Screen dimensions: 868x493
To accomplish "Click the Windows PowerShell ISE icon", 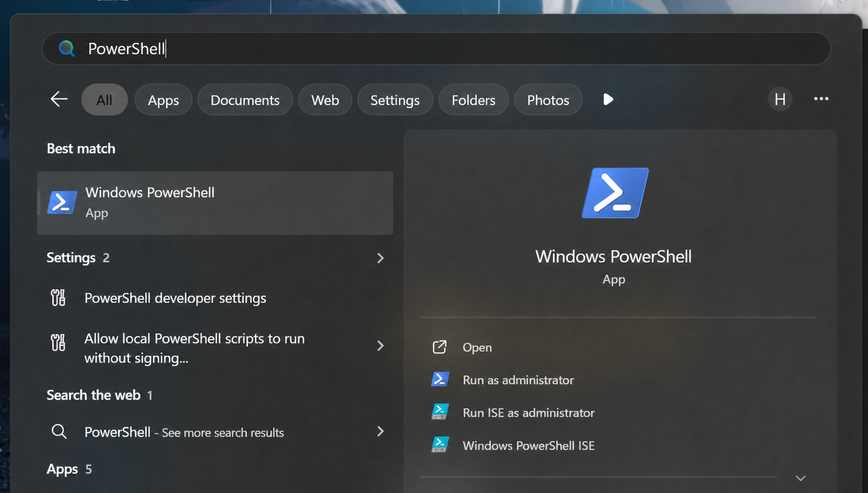I will [x=439, y=445].
